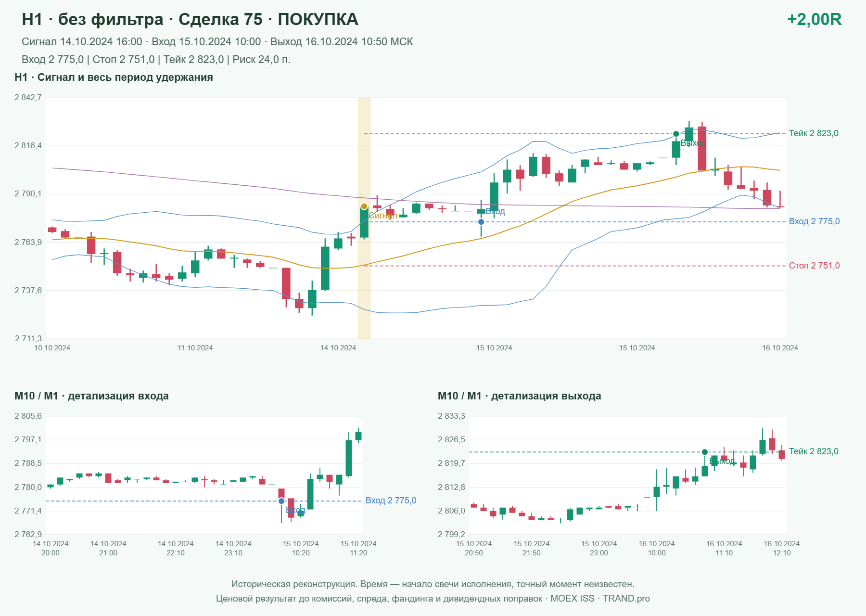The height and width of the screenshot is (616, 866).
Task: Click the line starting 'Вход 2 775,0 | Стоп 2 751,0'
Action: (156, 60)
